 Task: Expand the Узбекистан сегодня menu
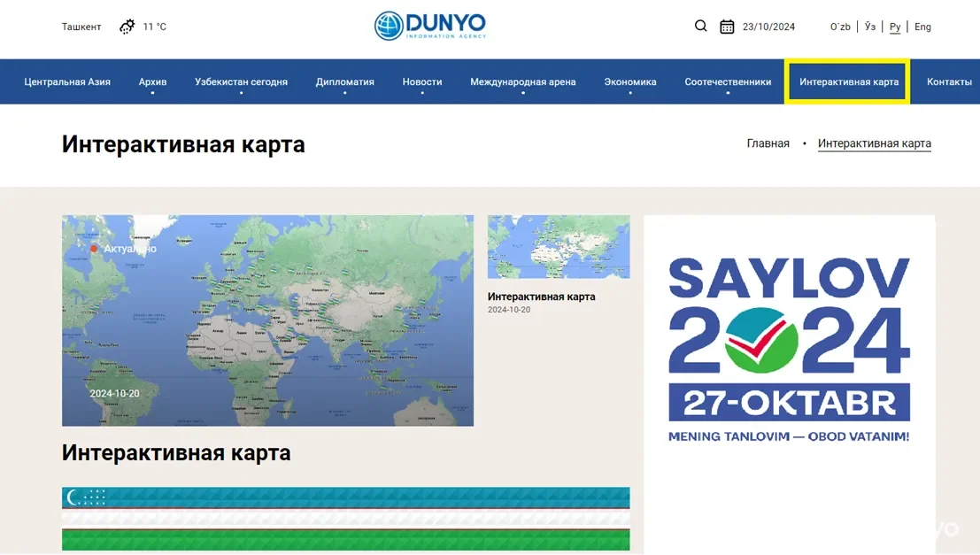[241, 81]
